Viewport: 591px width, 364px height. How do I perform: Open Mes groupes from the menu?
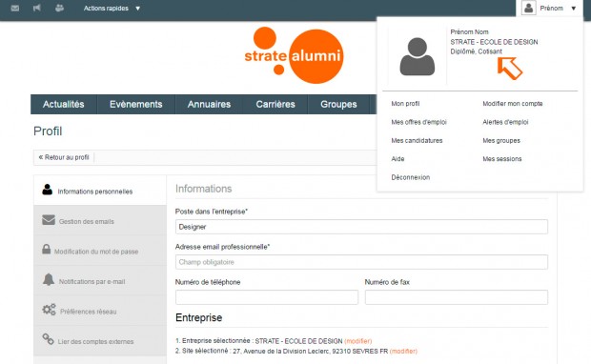[501, 141]
